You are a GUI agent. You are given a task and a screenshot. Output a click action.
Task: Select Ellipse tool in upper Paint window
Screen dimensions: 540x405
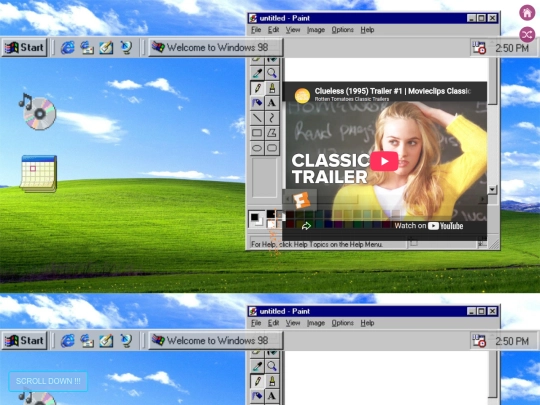click(x=257, y=148)
